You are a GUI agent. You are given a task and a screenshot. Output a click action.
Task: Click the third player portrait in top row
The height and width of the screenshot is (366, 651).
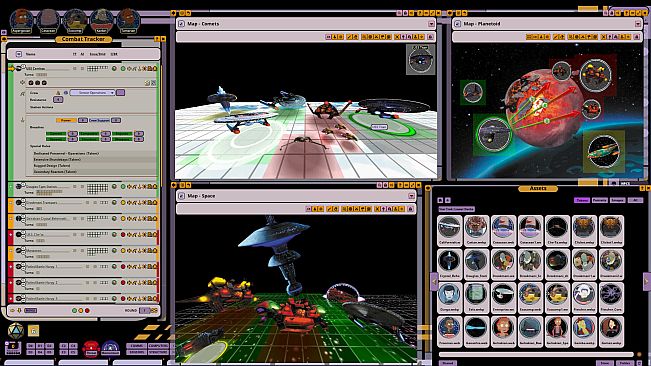[75, 20]
